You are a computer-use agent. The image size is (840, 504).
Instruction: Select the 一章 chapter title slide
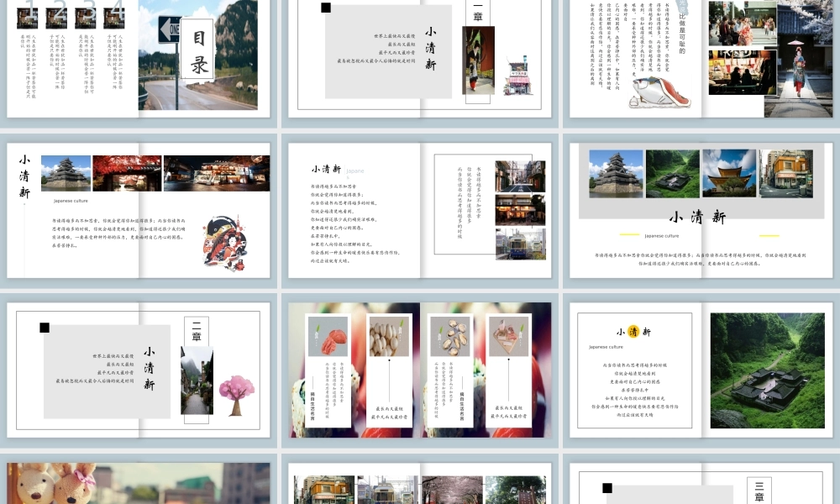[x=419, y=58]
